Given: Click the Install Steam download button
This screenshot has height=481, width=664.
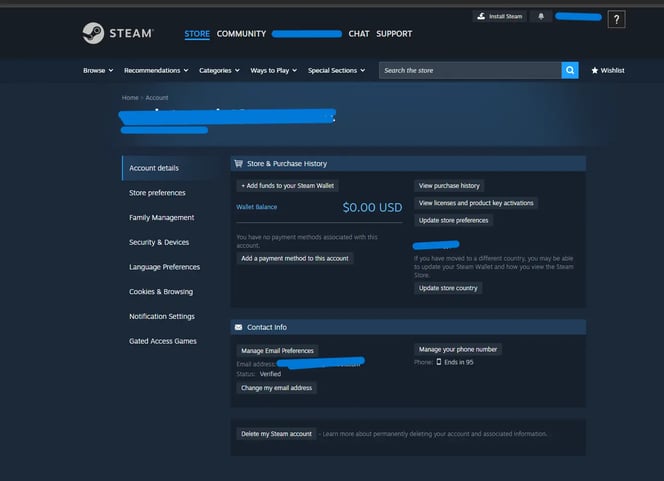Looking at the screenshot, I should coord(499,17).
